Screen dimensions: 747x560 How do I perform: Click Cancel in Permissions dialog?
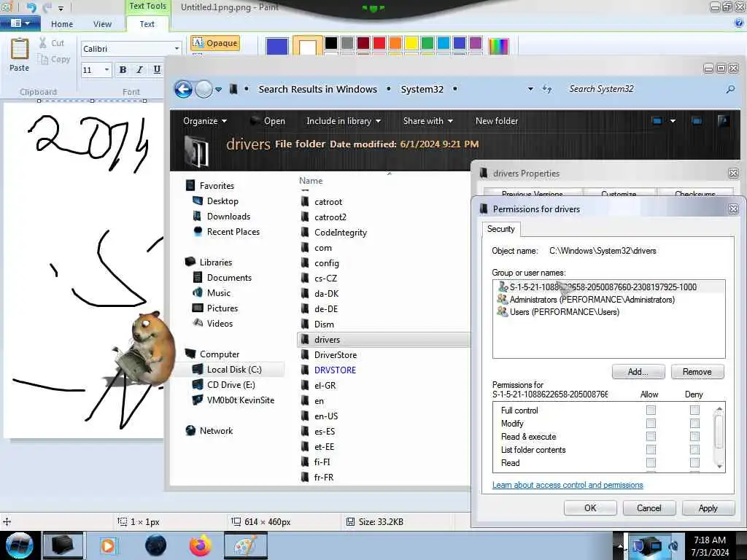click(649, 508)
